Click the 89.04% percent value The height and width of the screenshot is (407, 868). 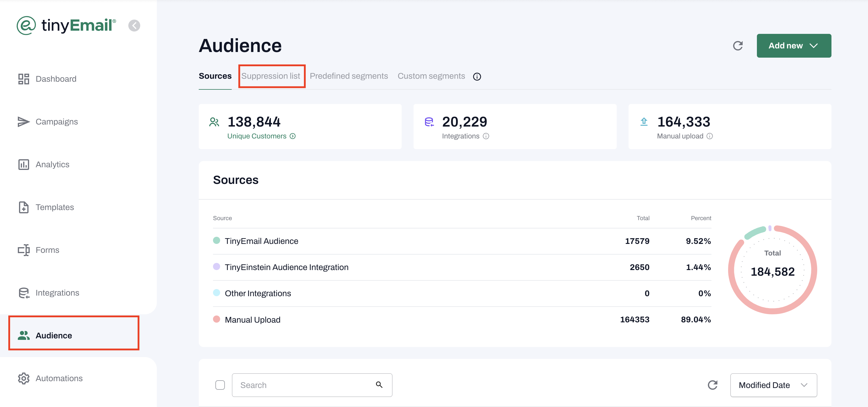tap(696, 320)
